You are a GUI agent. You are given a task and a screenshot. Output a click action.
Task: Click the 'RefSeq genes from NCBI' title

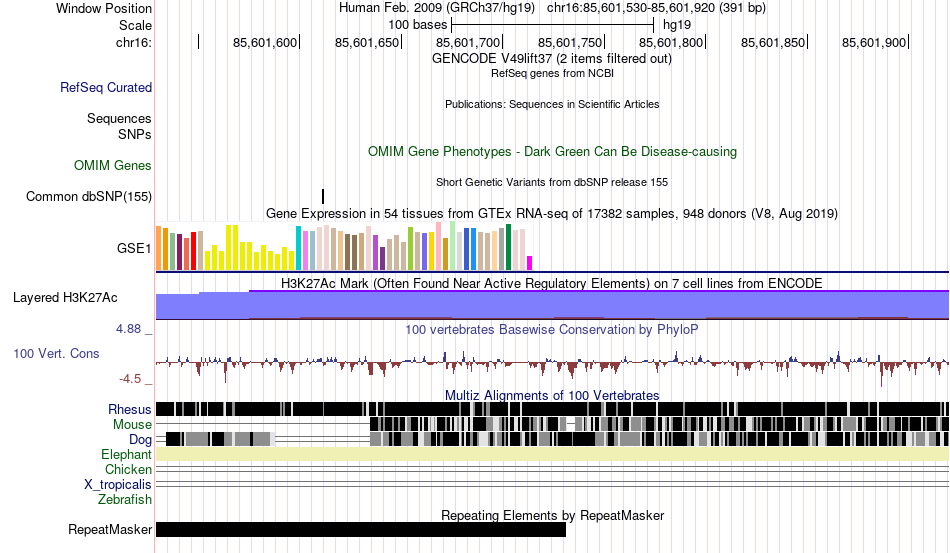coord(552,73)
